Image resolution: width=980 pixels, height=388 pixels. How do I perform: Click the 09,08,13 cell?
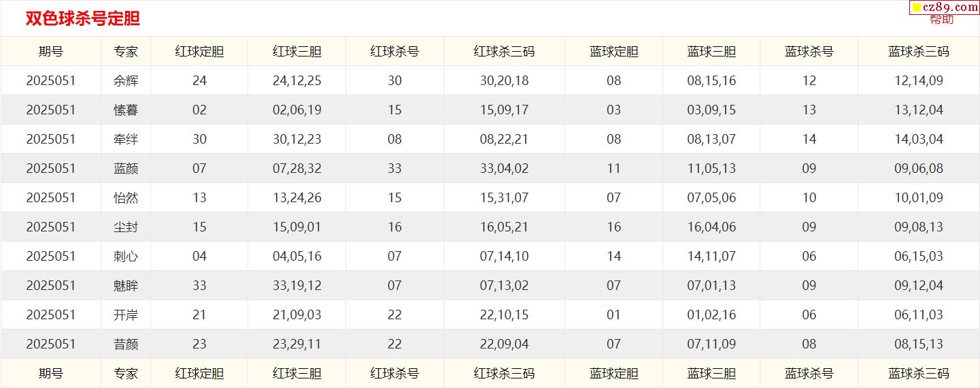(x=919, y=227)
